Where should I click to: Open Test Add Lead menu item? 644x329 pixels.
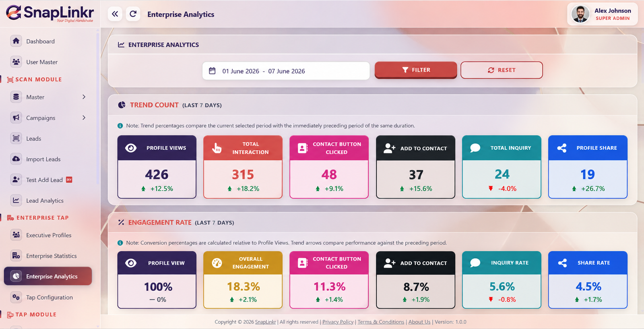[48, 180]
